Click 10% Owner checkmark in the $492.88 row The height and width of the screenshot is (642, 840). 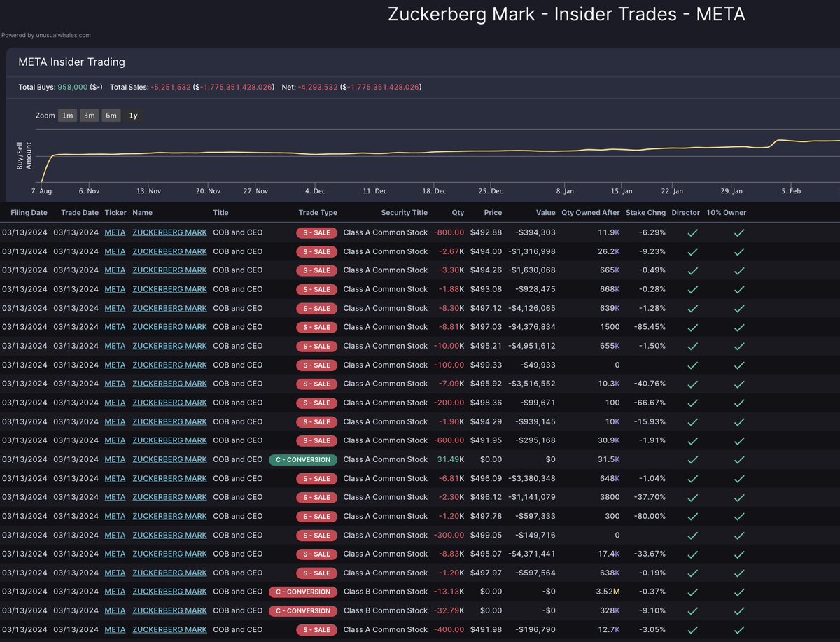(739, 232)
